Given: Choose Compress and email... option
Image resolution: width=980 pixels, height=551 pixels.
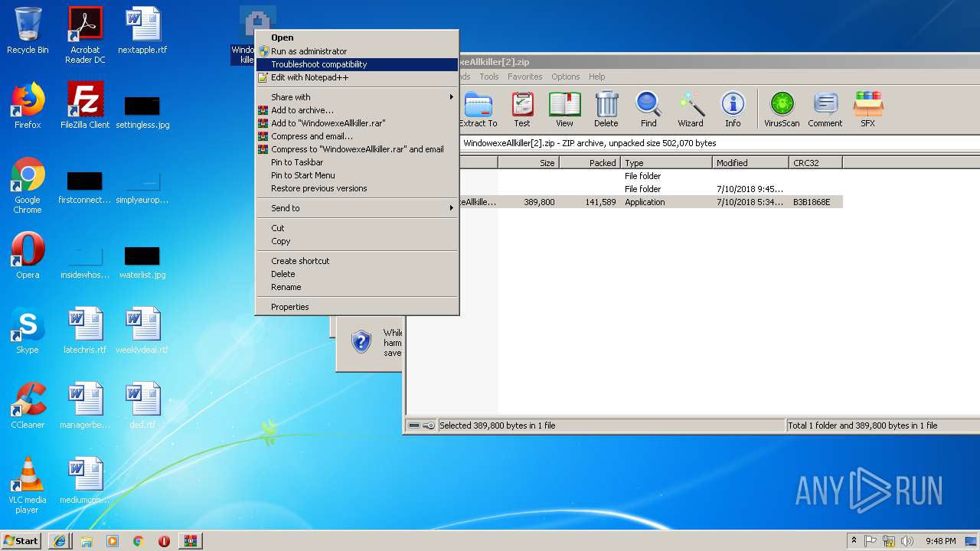Looking at the screenshot, I should [x=357, y=136].
